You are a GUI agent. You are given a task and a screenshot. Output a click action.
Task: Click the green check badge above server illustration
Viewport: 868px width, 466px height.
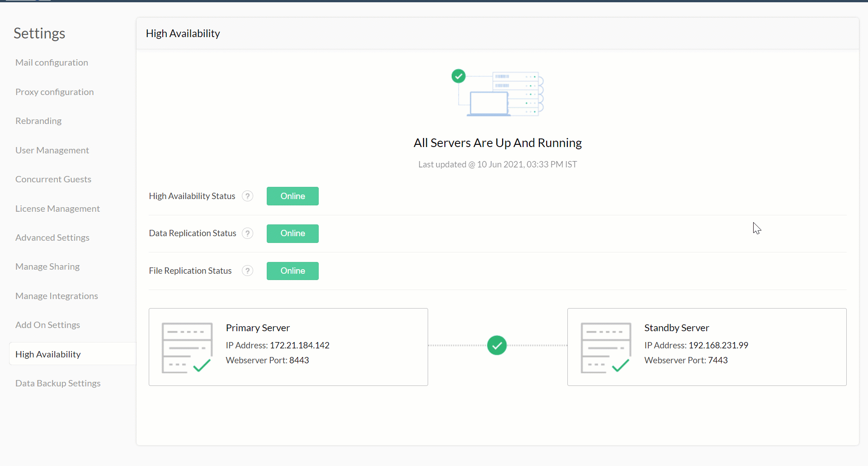coord(458,76)
